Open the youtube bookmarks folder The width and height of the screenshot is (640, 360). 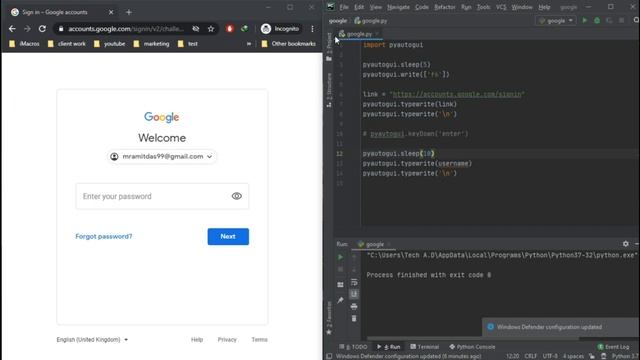(x=109, y=44)
